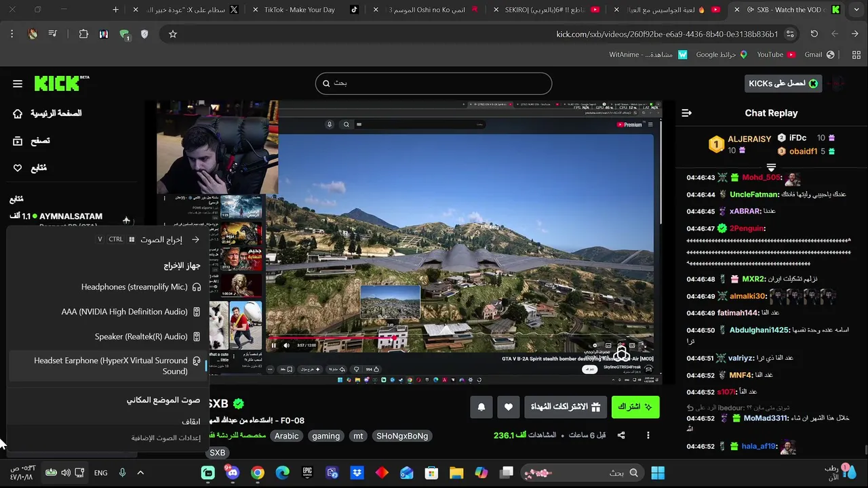Toggle notification bell for SXB
The image size is (868, 488).
tap(481, 407)
